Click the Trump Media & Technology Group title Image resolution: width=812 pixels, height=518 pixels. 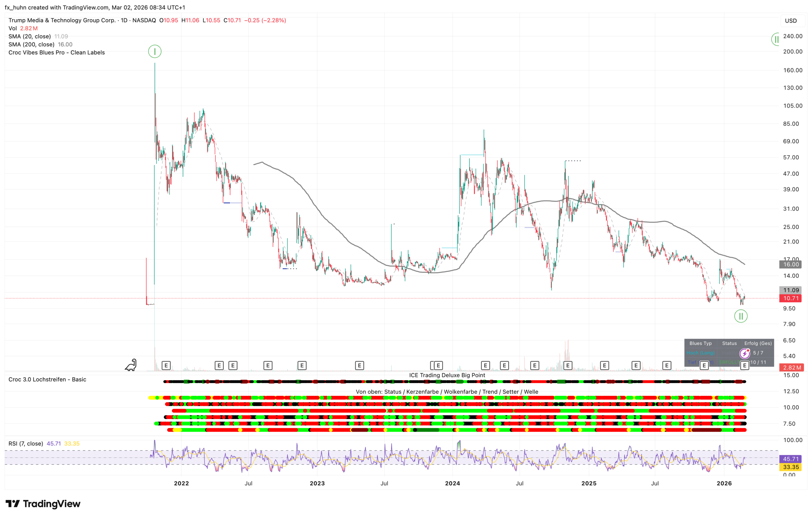point(62,20)
